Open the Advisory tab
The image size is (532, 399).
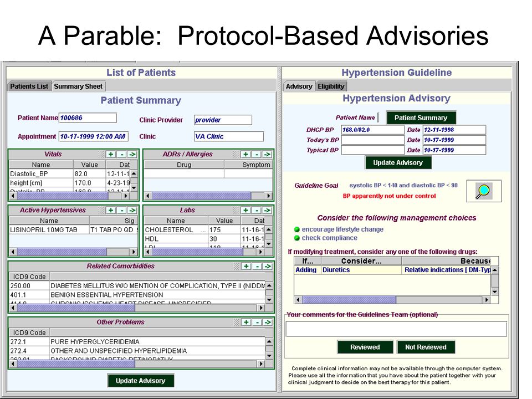click(x=299, y=86)
